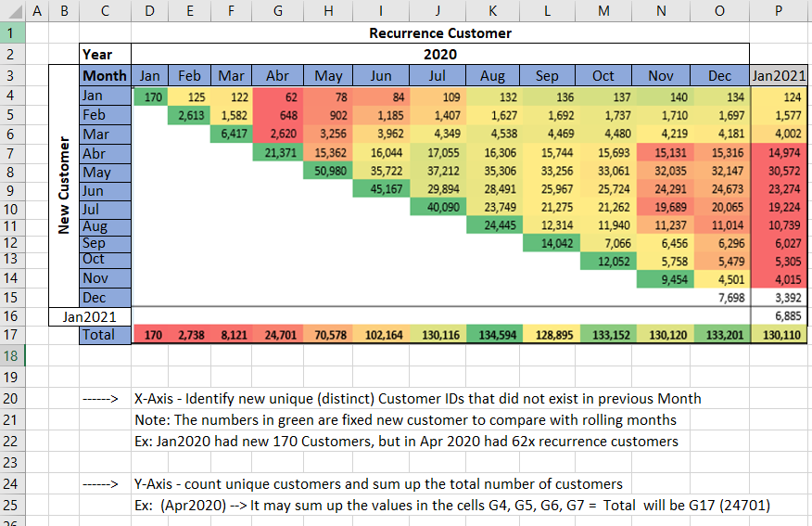Select the Y-Axis description text cell

pos(378,484)
